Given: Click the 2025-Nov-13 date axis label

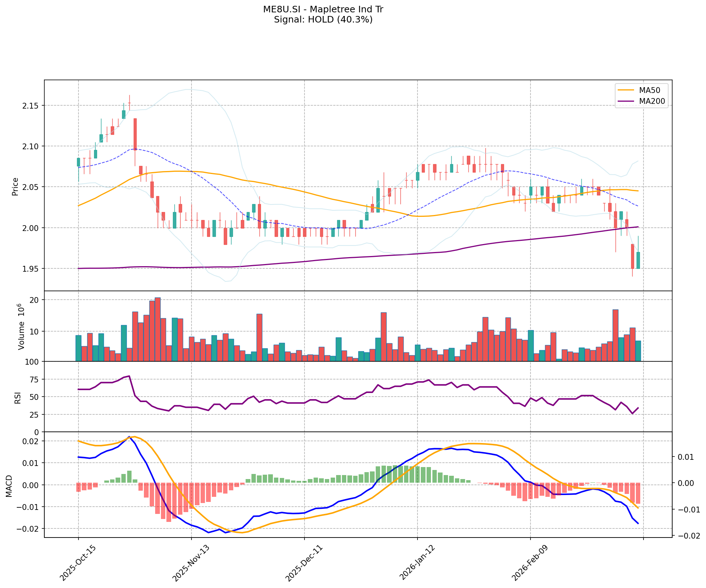Looking at the screenshot, I should pos(191,563).
